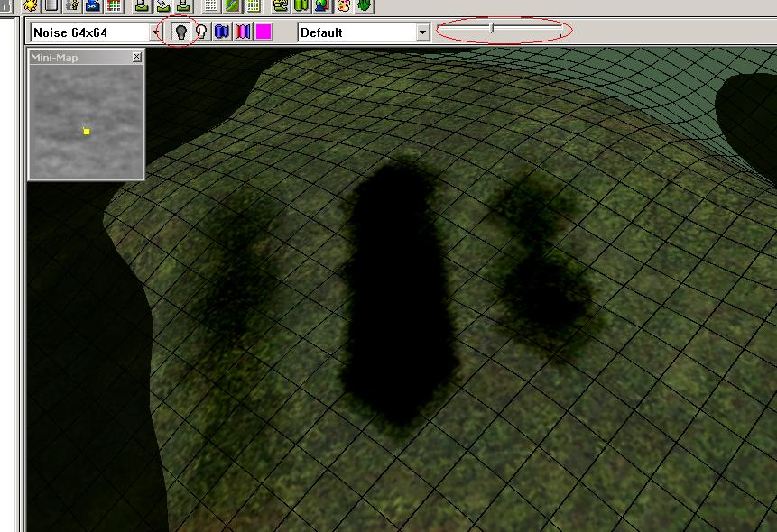The image size is (777, 532).
Task: Click the Mini-Map title bar
Action: [87, 58]
